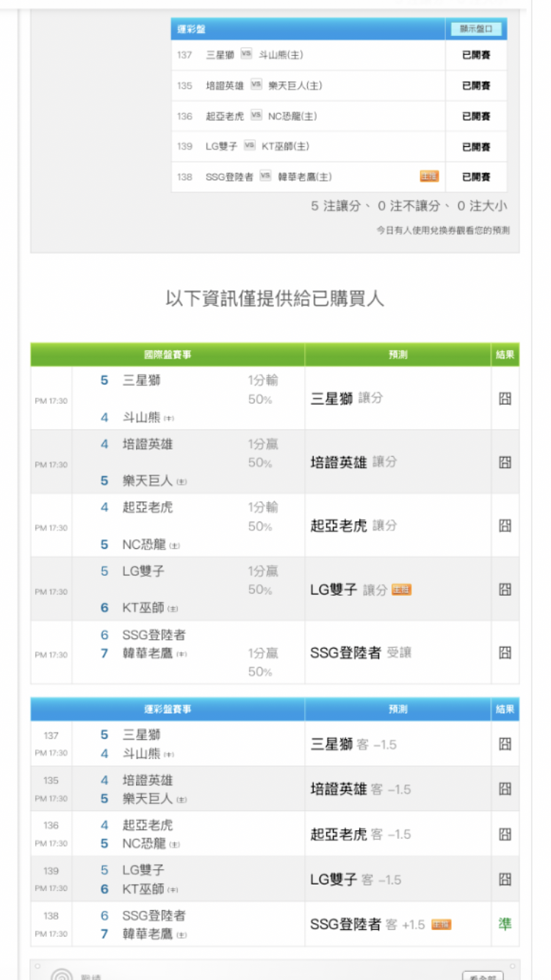Screen dimensions: 551x980
Task: Click VS icon in 起亞老虎 vs NC恐龍 row
Action: click(x=256, y=116)
